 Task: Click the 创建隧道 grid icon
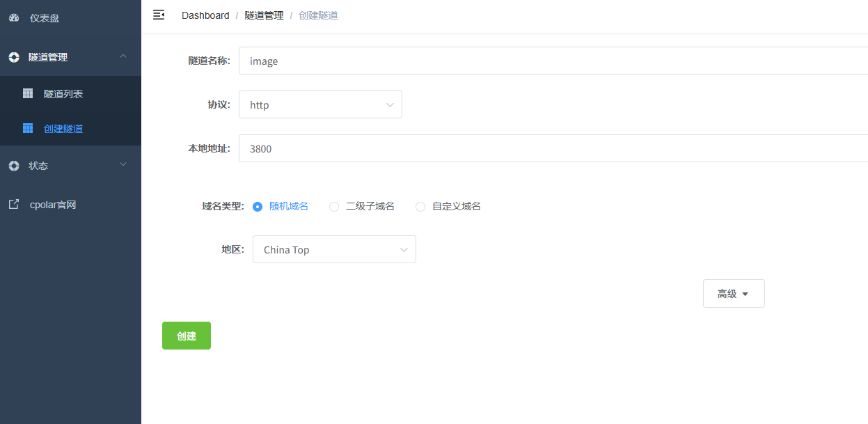point(28,128)
